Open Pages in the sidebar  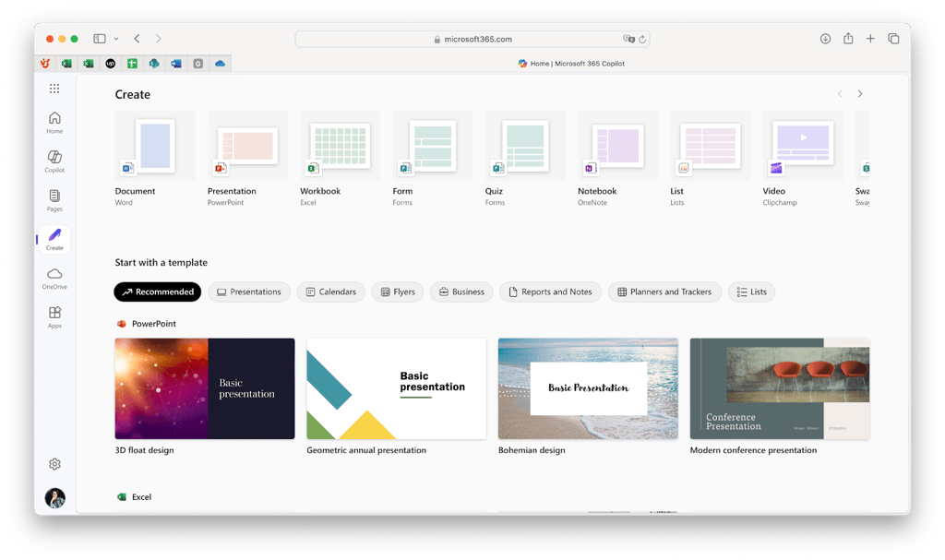tap(54, 201)
